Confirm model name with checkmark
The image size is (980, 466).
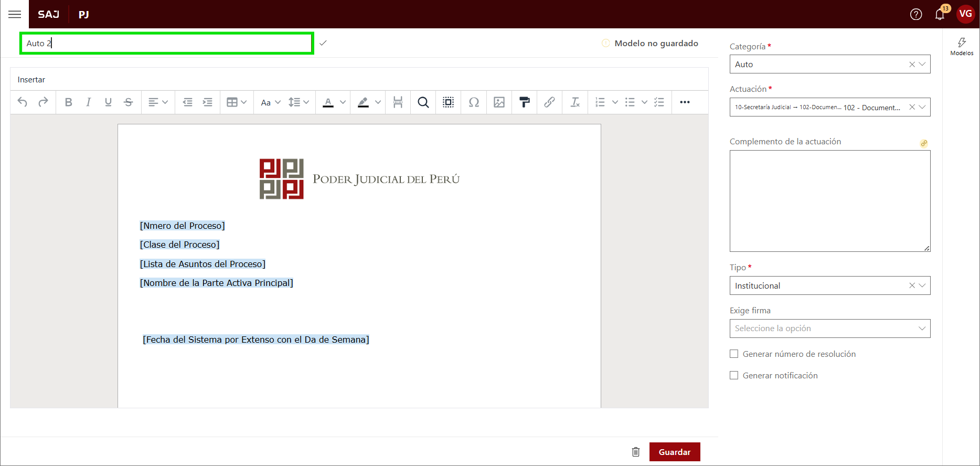pos(323,43)
